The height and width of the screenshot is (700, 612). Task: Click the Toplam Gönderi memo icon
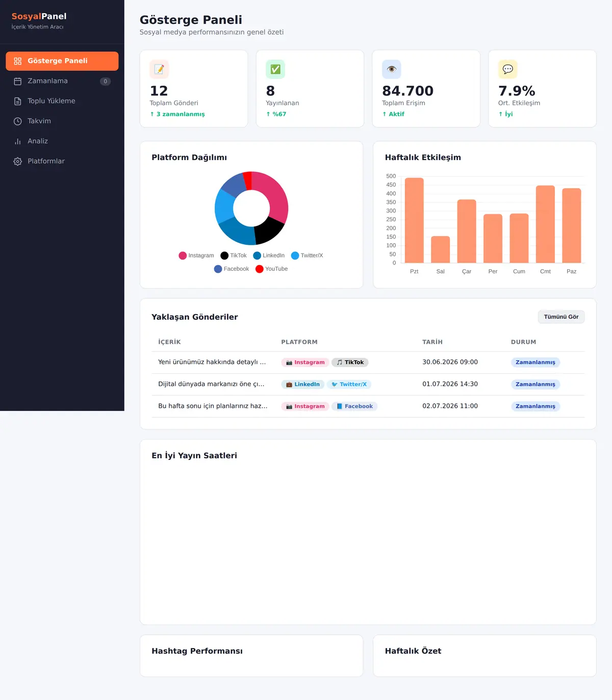159,69
